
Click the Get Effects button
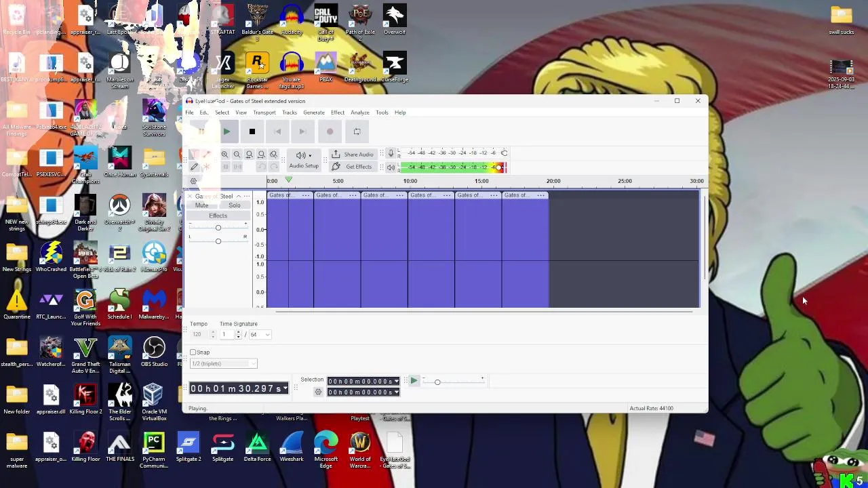pos(352,167)
